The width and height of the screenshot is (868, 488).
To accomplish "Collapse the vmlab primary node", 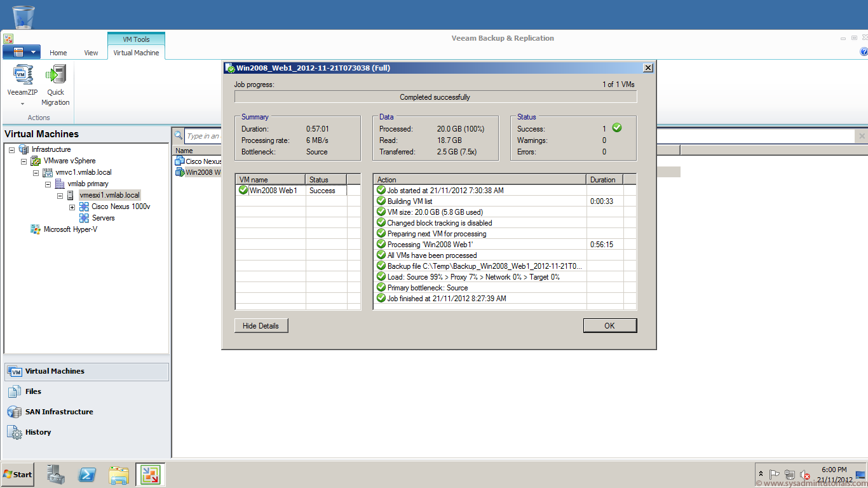I will click(x=48, y=184).
